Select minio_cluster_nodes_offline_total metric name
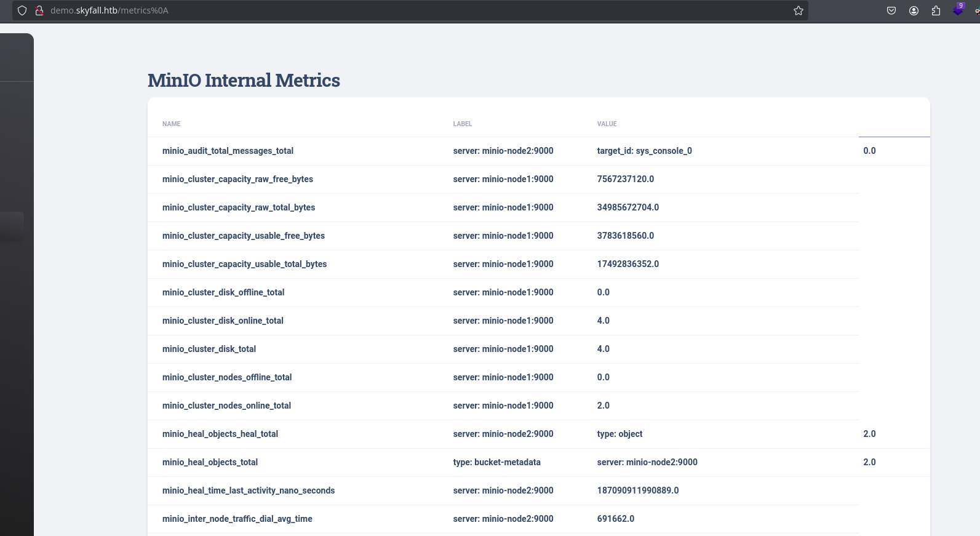The width and height of the screenshot is (980, 536). point(227,377)
